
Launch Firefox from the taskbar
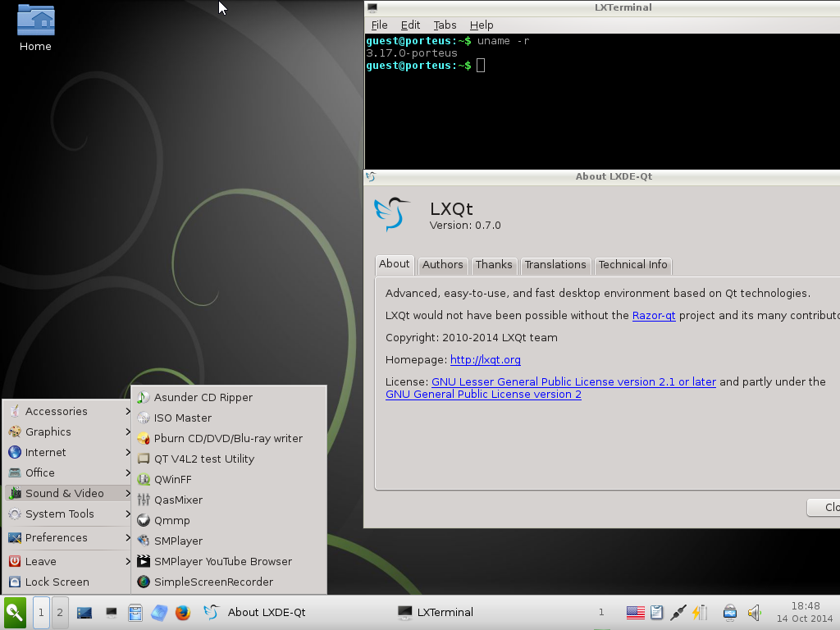tap(183, 612)
